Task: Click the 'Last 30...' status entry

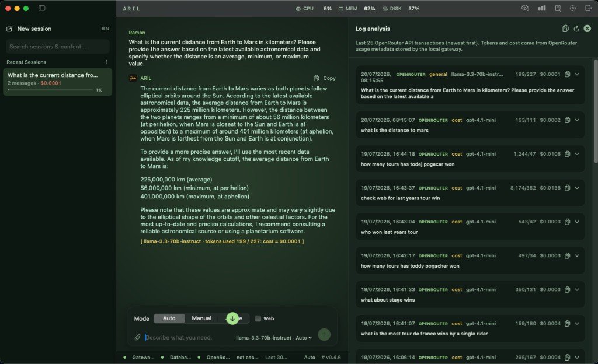Action: click(276, 357)
